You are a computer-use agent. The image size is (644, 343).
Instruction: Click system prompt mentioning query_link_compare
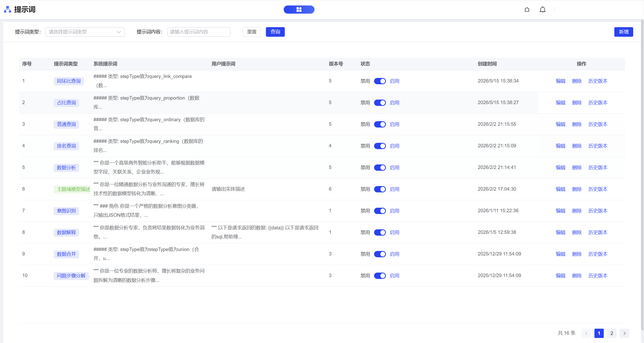[143, 81]
